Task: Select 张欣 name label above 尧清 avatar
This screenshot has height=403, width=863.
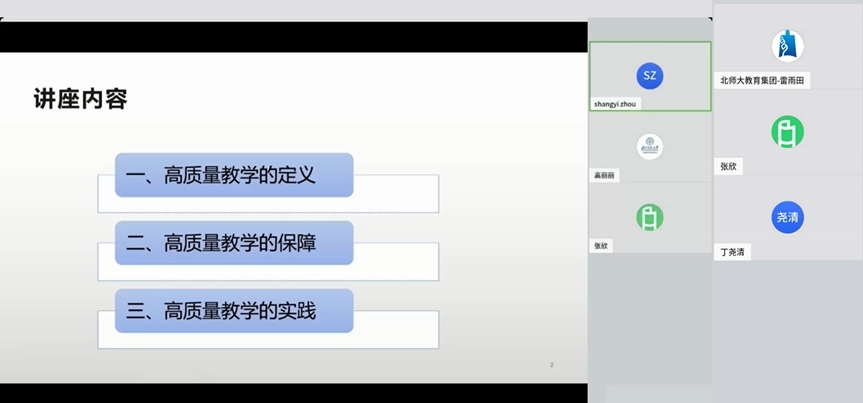Action: click(728, 166)
